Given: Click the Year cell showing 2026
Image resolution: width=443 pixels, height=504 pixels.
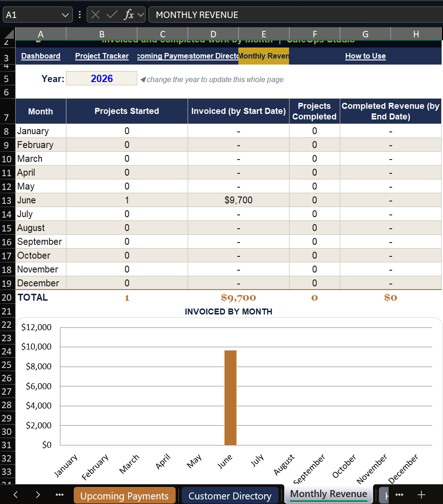Looking at the screenshot, I should click(x=102, y=78).
